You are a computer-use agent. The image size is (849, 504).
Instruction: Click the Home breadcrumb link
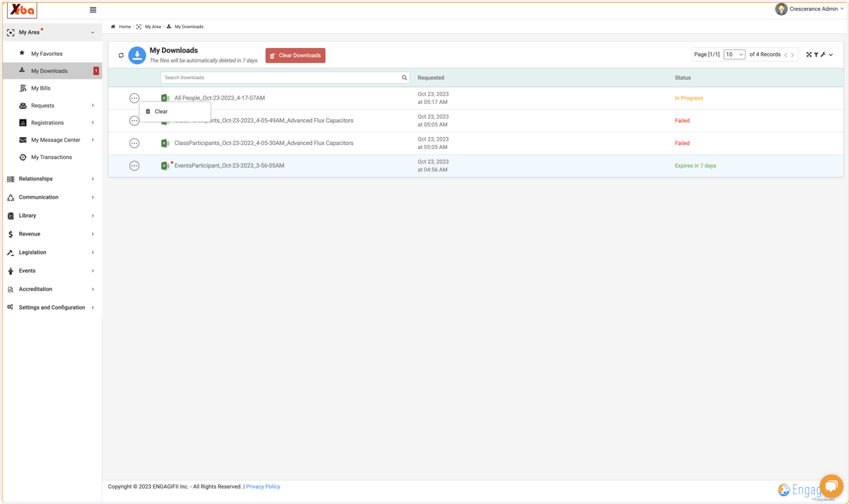pyautogui.click(x=125, y=27)
